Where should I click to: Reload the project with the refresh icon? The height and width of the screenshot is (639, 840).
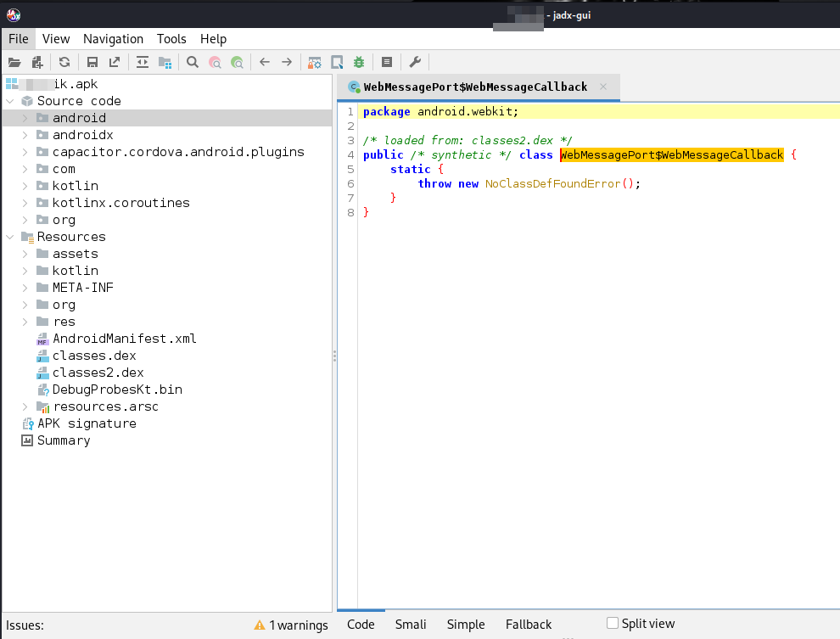(x=64, y=62)
